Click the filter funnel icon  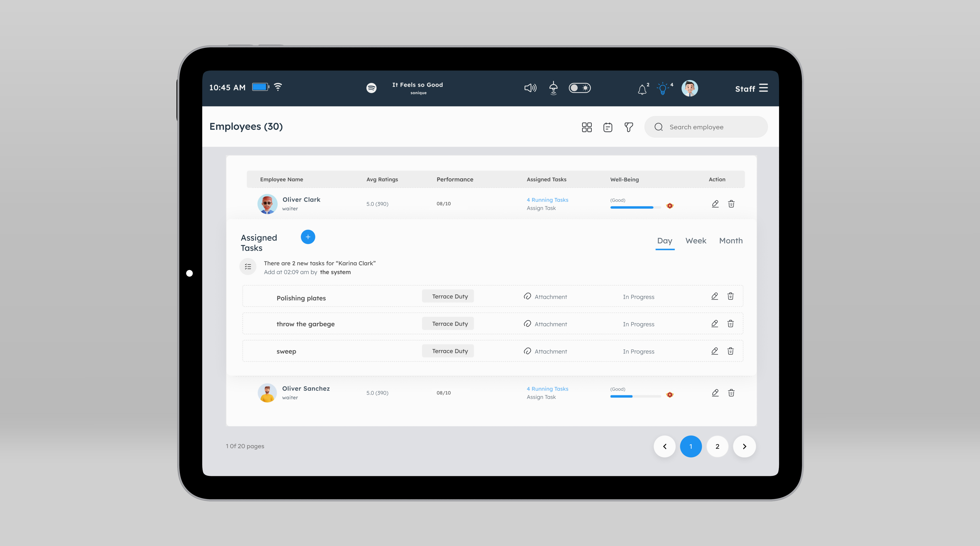point(628,127)
